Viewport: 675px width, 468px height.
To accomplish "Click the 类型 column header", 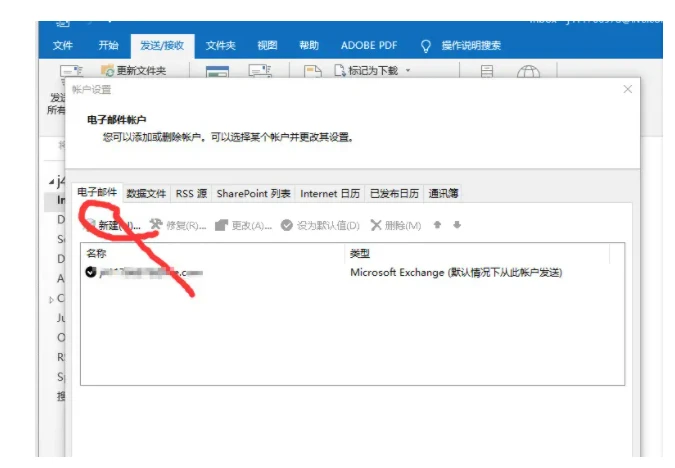I will [477, 253].
